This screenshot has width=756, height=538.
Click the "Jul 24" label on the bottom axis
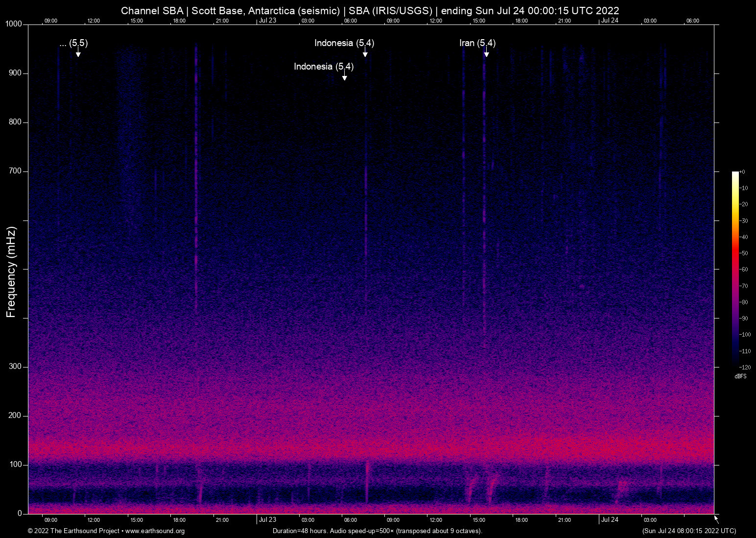pos(611,519)
